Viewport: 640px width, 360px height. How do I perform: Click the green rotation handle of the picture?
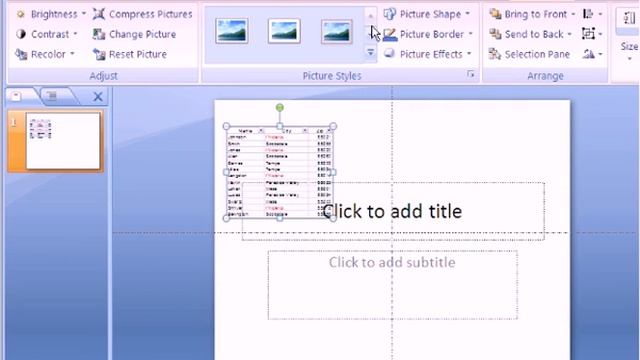click(x=280, y=107)
